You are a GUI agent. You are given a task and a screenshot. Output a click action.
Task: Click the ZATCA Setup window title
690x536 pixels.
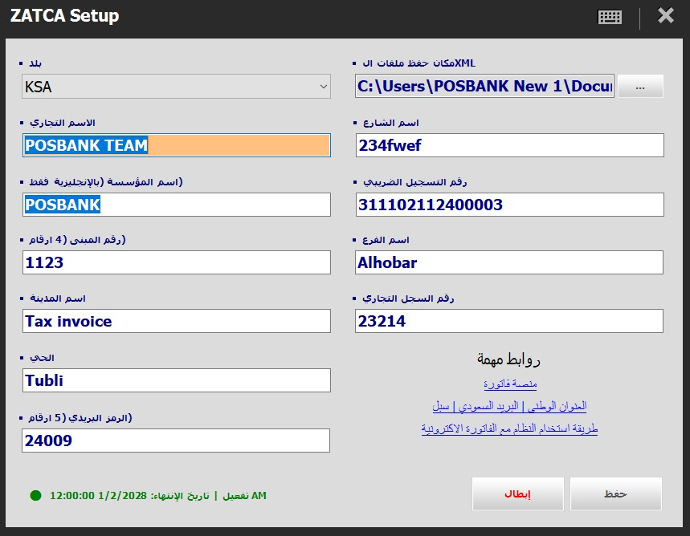(x=65, y=16)
